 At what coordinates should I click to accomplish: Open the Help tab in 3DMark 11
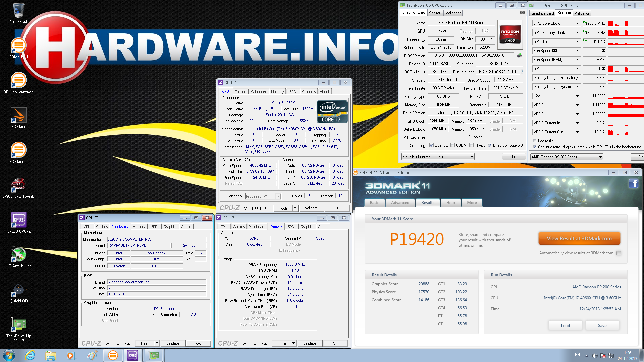pyautogui.click(x=450, y=203)
